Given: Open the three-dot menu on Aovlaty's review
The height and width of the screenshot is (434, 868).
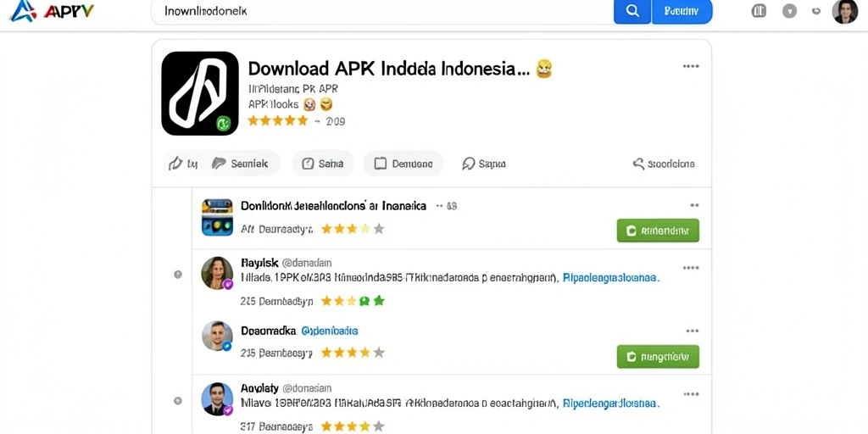Looking at the screenshot, I should tap(690, 394).
